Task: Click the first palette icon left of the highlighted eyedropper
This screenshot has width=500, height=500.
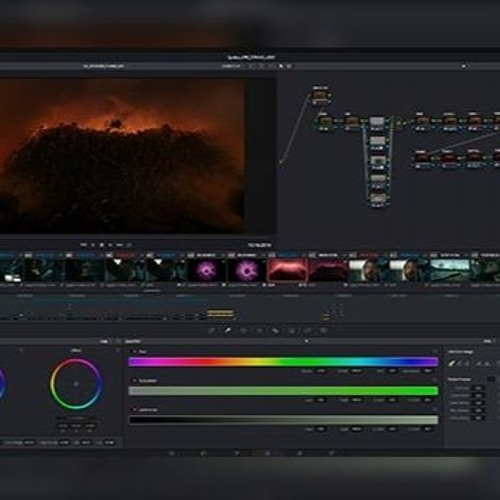Action: (x=212, y=330)
